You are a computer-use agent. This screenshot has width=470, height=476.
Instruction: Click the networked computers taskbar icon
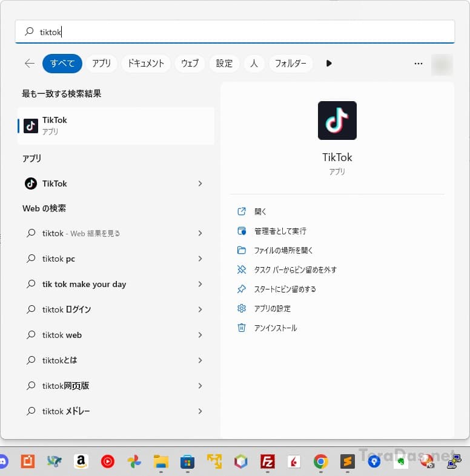tap(454, 461)
